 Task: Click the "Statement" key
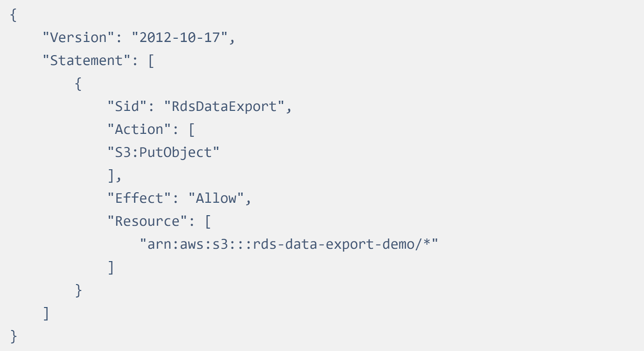click(x=87, y=60)
